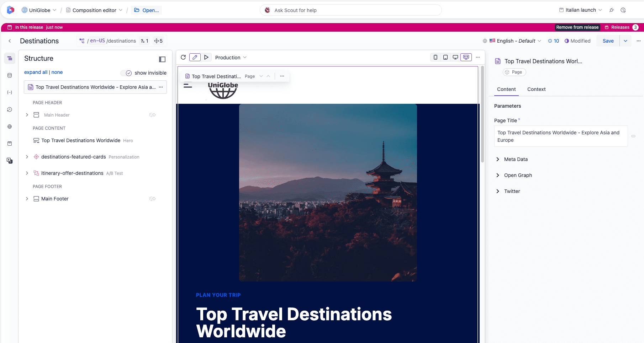
Task: Go back with the arrow beside Destinations
Action: click(10, 41)
